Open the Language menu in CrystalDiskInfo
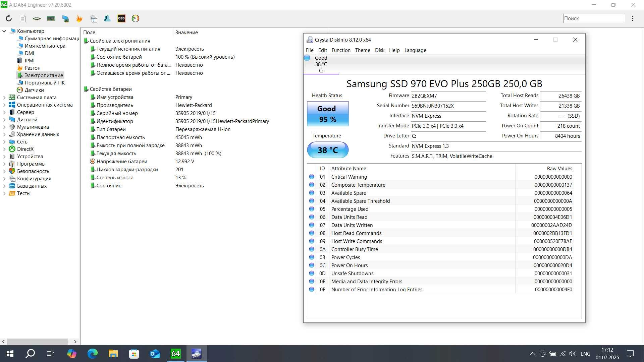 click(415, 50)
